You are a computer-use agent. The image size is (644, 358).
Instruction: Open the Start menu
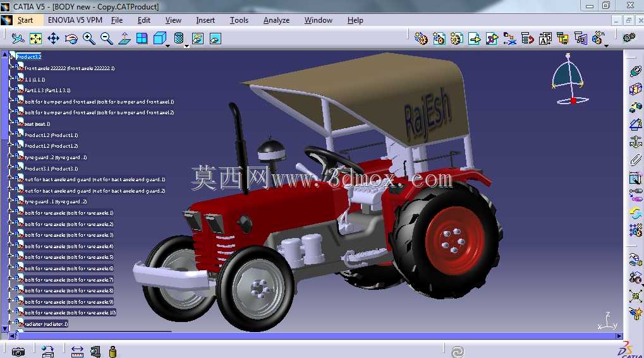tap(25, 20)
